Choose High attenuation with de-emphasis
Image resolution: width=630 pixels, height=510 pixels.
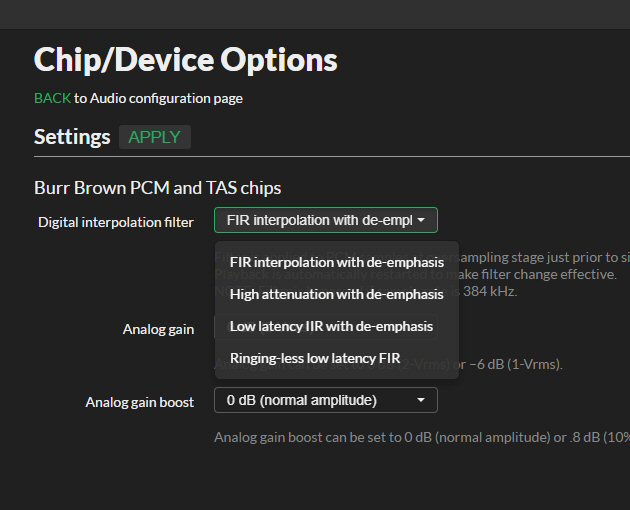click(x=337, y=294)
